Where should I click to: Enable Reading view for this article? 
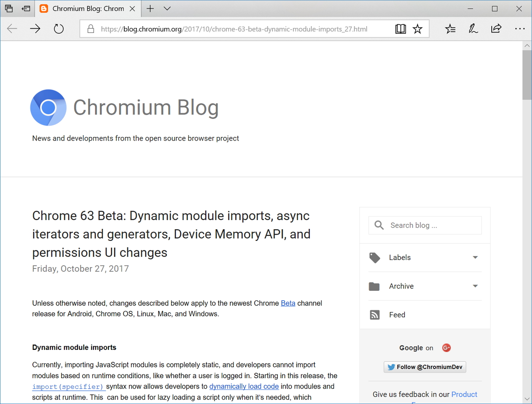(400, 29)
